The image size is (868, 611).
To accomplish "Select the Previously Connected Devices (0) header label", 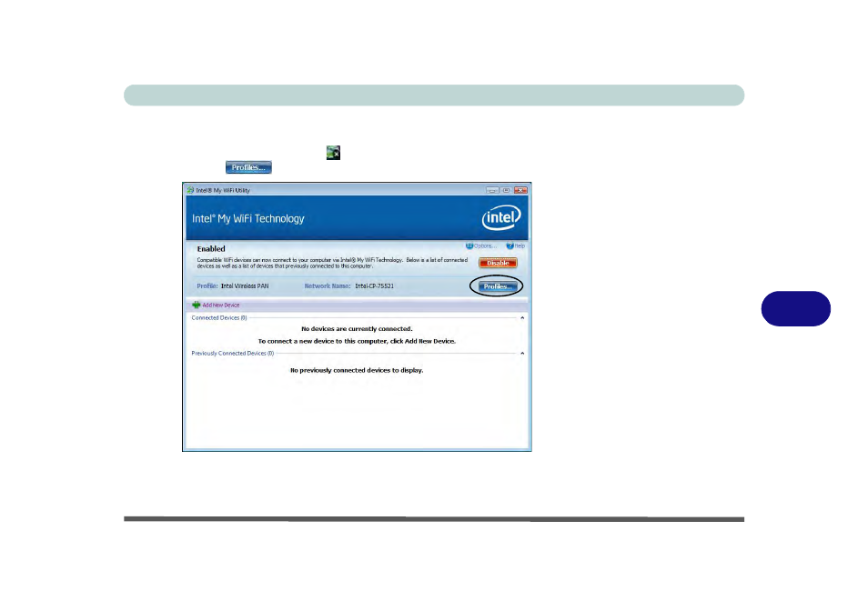I will [x=233, y=353].
